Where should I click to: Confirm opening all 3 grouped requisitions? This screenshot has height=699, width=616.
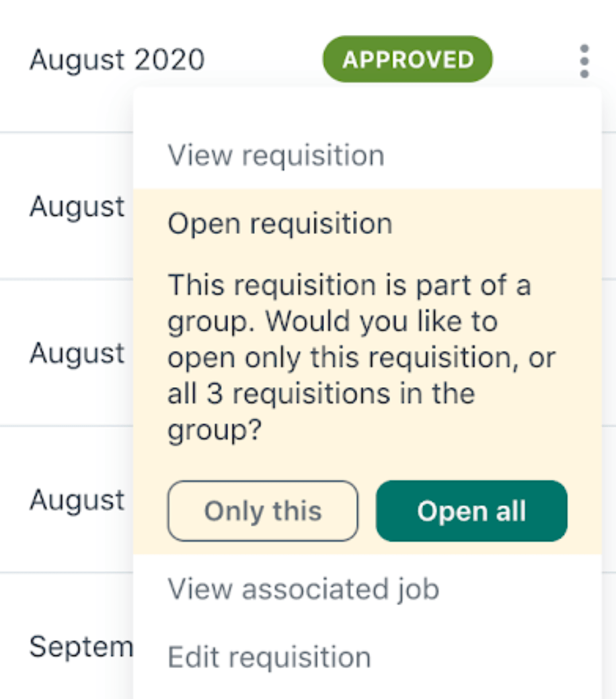tap(470, 511)
